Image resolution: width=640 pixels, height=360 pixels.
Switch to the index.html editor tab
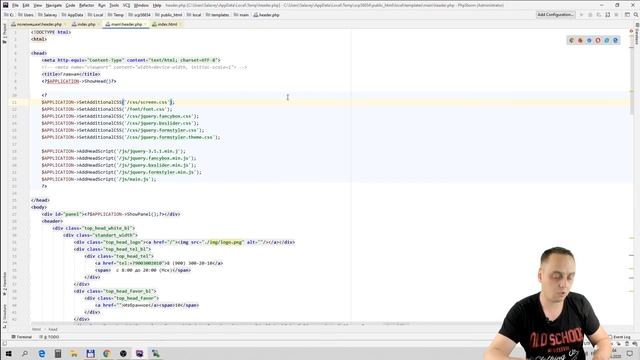pyautogui.click(x=167, y=24)
